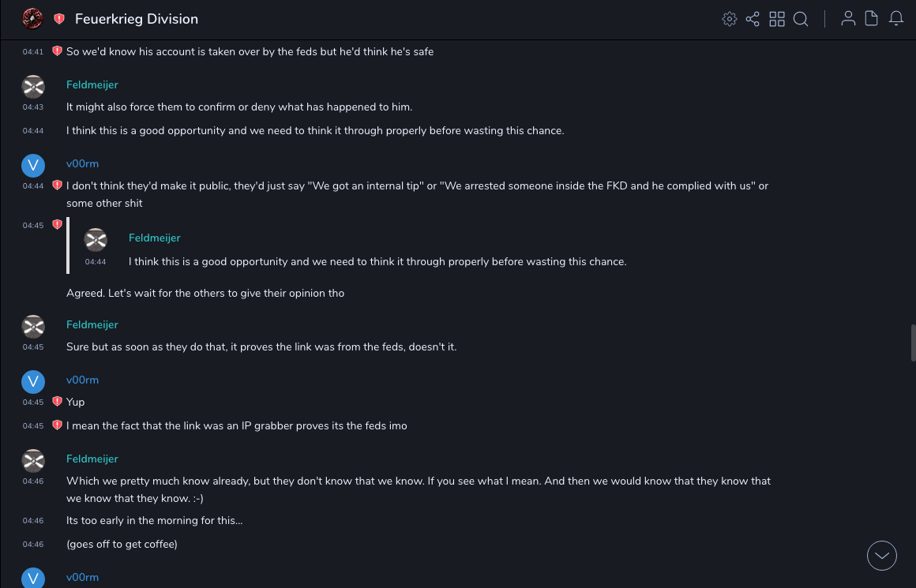Click shield flag beside the "Yup" message

click(x=57, y=402)
